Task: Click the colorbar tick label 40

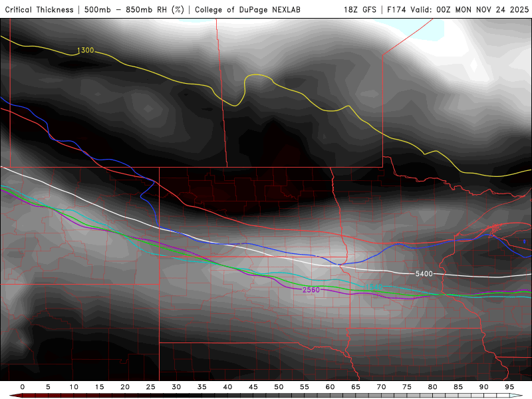Action: coord(227,387)
